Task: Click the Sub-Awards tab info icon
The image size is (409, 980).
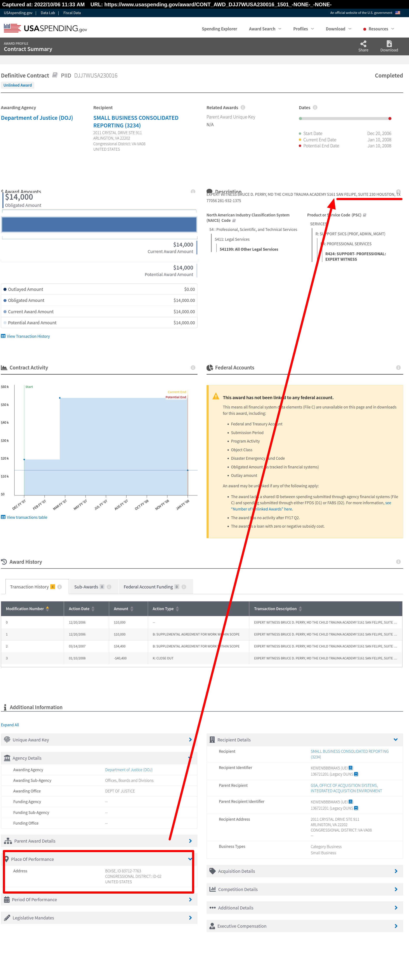Action: (109, 587)
